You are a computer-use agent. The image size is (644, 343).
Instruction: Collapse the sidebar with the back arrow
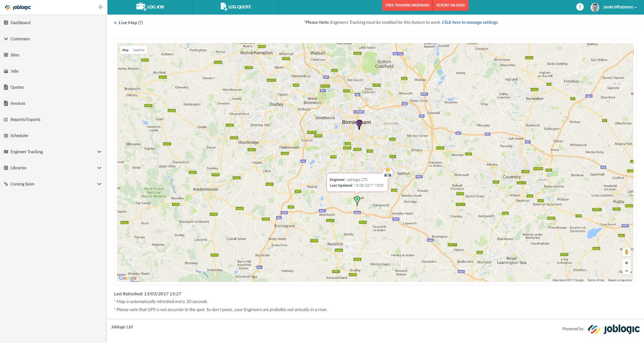point(101,7)
